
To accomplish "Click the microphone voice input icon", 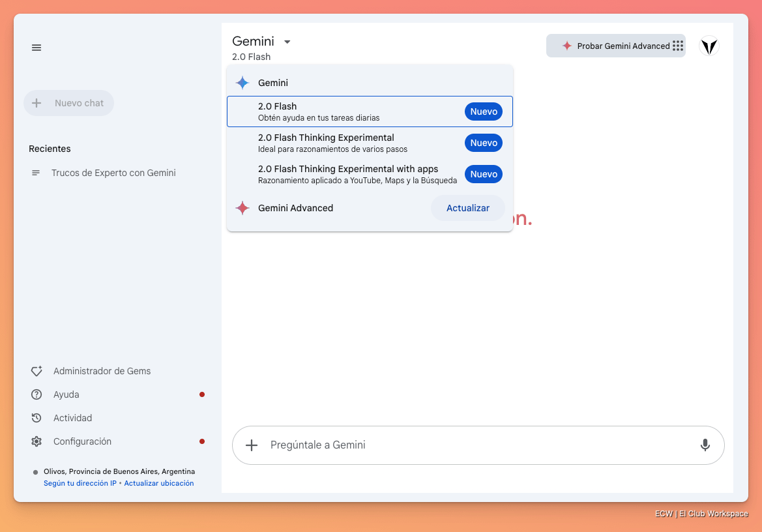I will click(705, 445).
